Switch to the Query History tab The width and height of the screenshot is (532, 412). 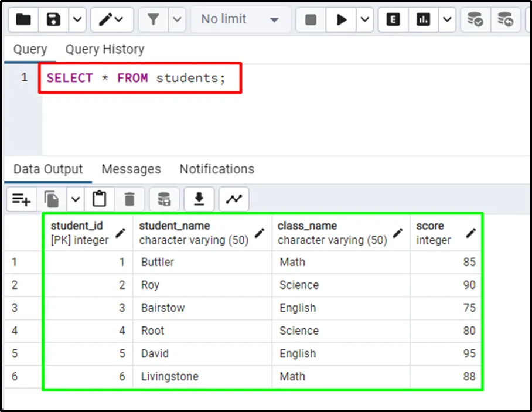(x=104, y=50)
